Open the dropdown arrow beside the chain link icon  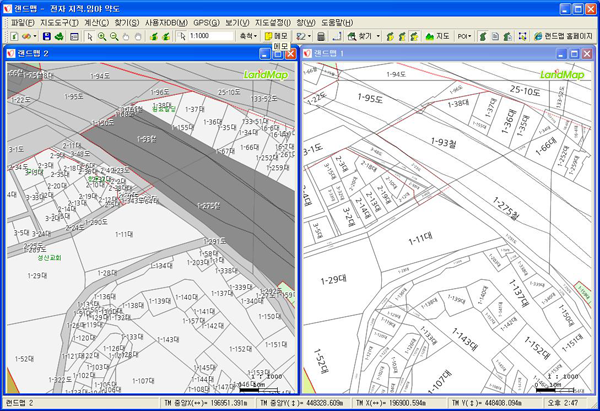coord(35,36)
